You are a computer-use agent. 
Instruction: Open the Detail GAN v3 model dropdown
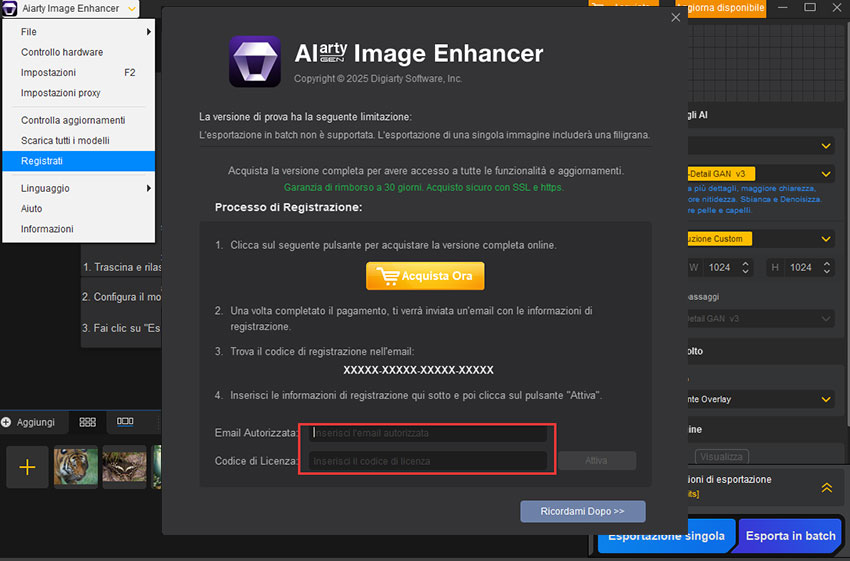[x=761, y=174]
